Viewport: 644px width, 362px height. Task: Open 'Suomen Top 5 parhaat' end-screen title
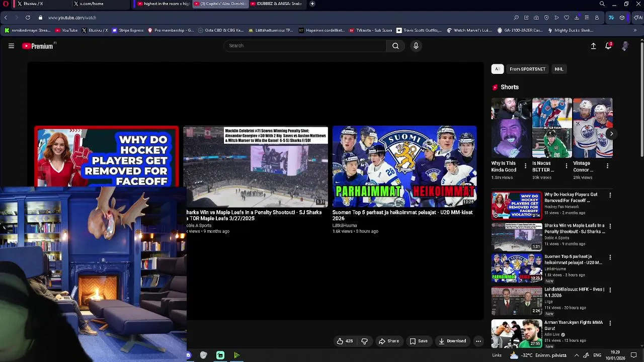click(x=403, y=215)
